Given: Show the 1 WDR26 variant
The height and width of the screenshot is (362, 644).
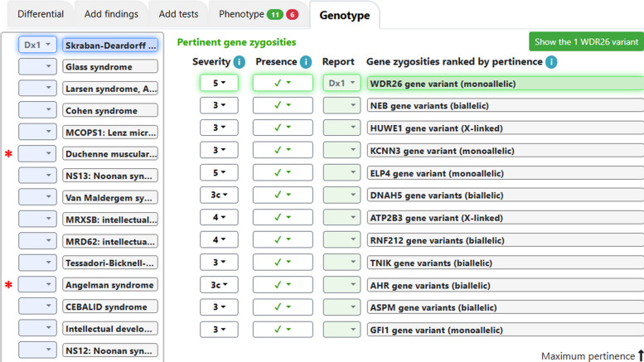Looking at the screenshot, I should [x=586, y=42].
